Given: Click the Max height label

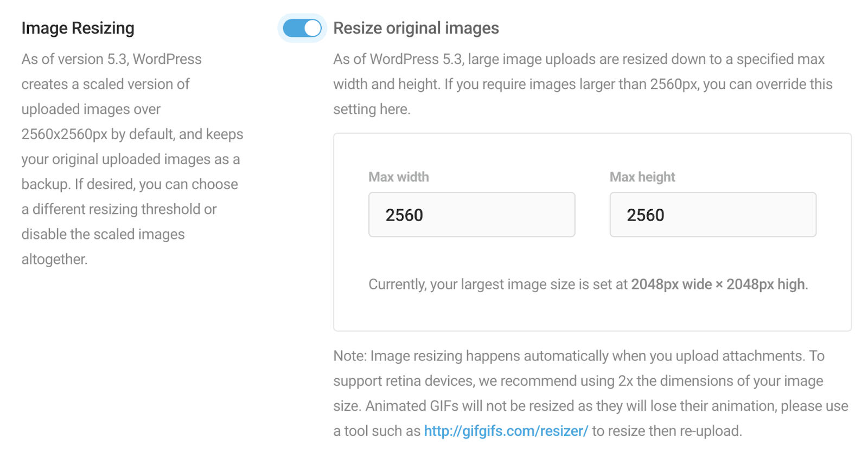Looking at the screenshot, I should pyautogui.click(x=642, y=177).
